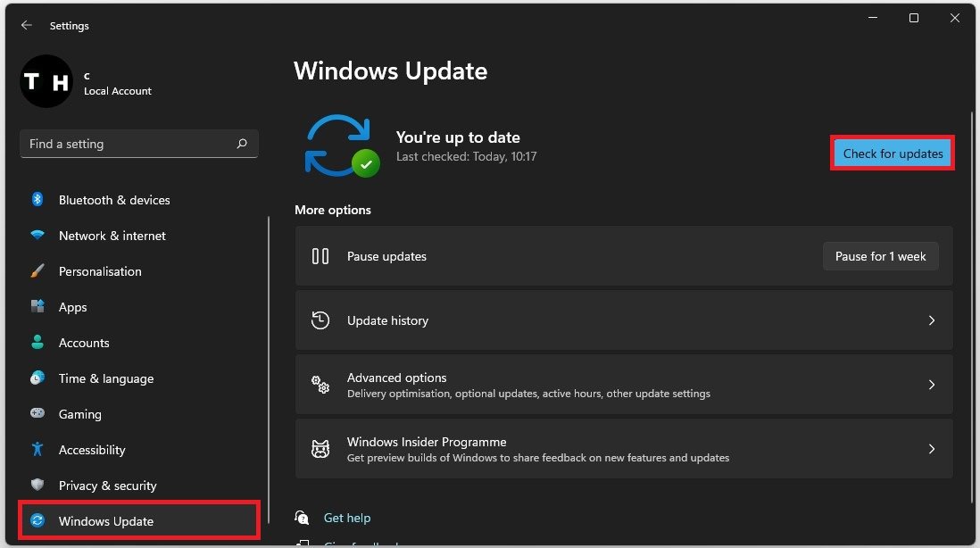Expand Update history with its chevron
Screen dimensions: 980x548
point(931,320)
